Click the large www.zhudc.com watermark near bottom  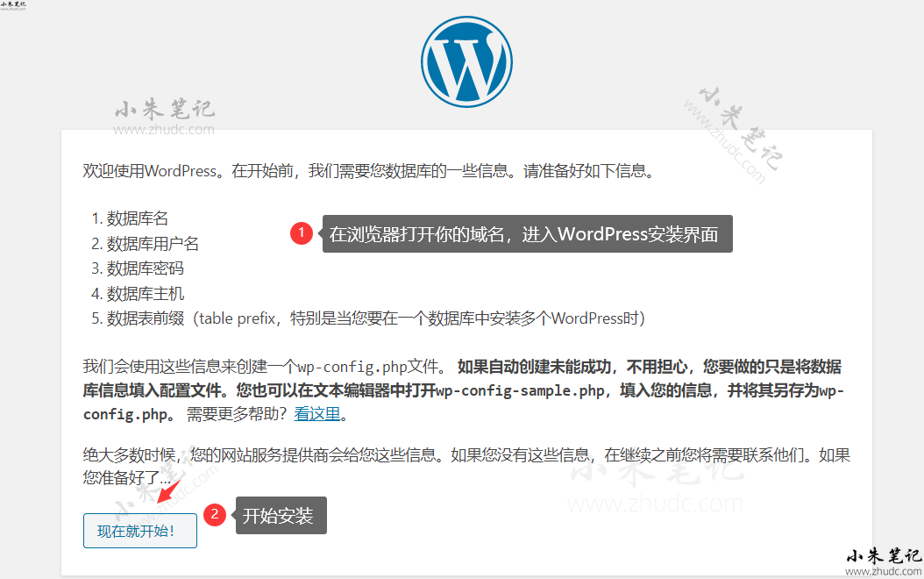(x=655, y=504)
